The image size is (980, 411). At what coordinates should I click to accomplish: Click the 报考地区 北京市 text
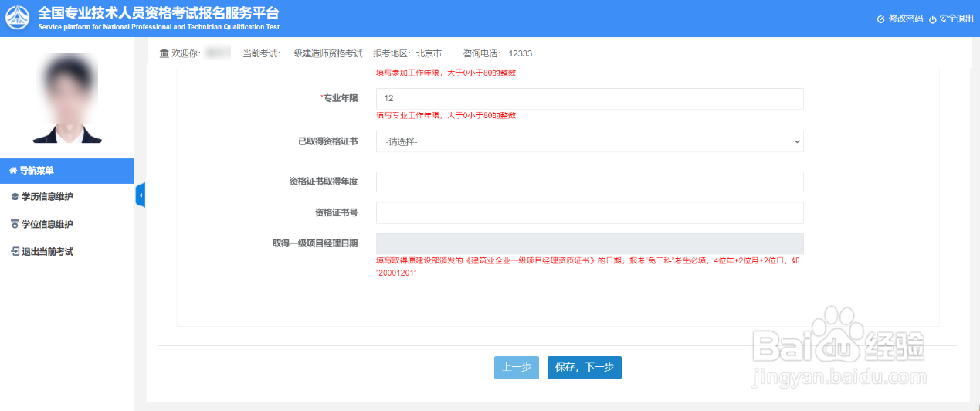coord(407,53)
